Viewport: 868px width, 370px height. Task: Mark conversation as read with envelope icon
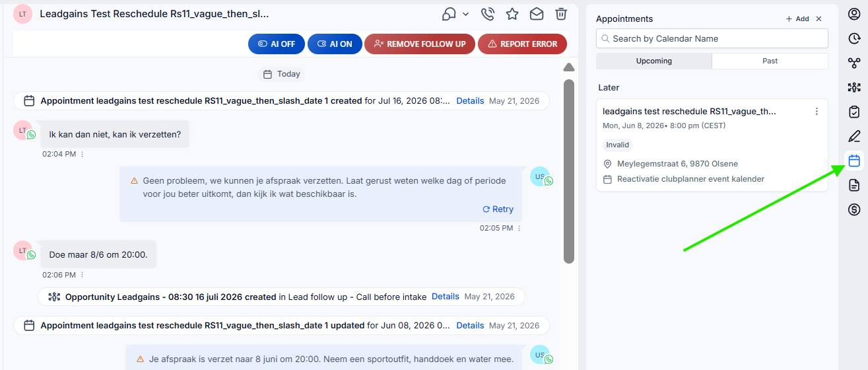pos(537,14)
